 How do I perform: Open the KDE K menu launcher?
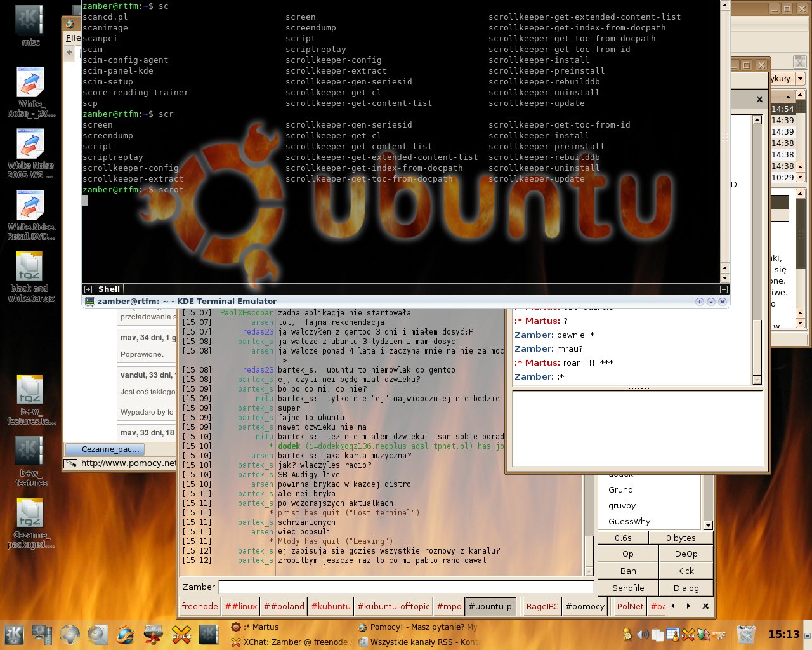coord(14,634)
